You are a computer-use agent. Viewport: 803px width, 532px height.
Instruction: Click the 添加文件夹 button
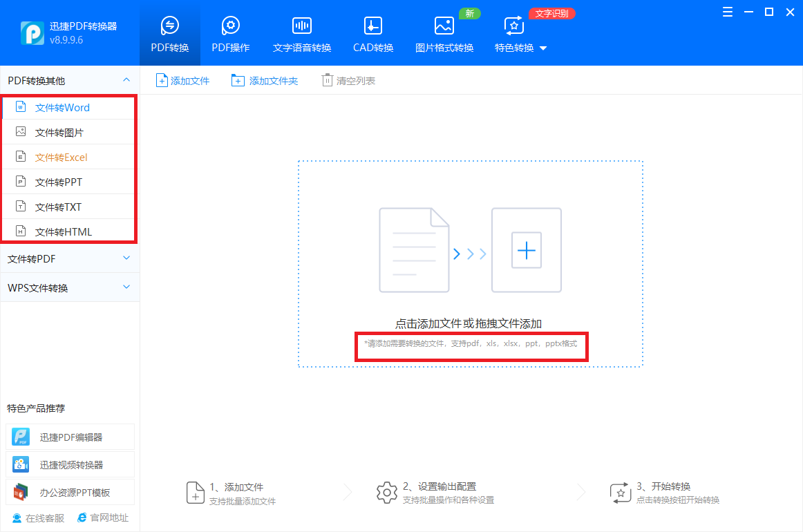[x=264, y=80]
